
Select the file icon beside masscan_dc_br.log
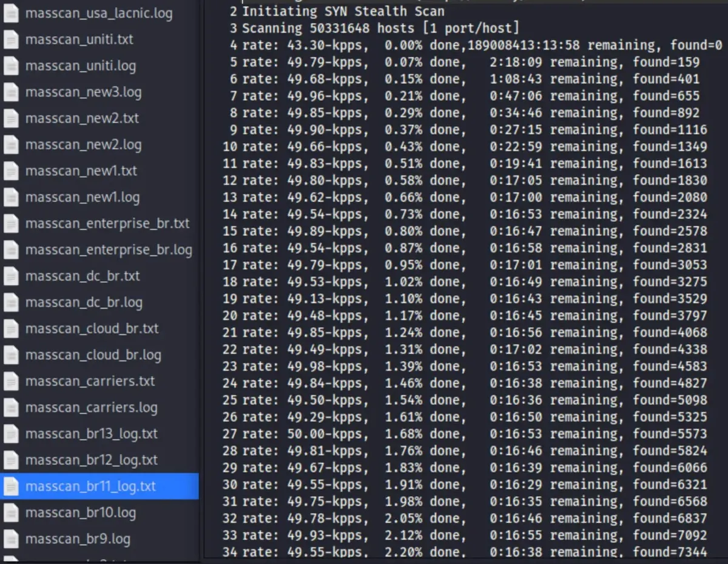(x=12, y=302)
